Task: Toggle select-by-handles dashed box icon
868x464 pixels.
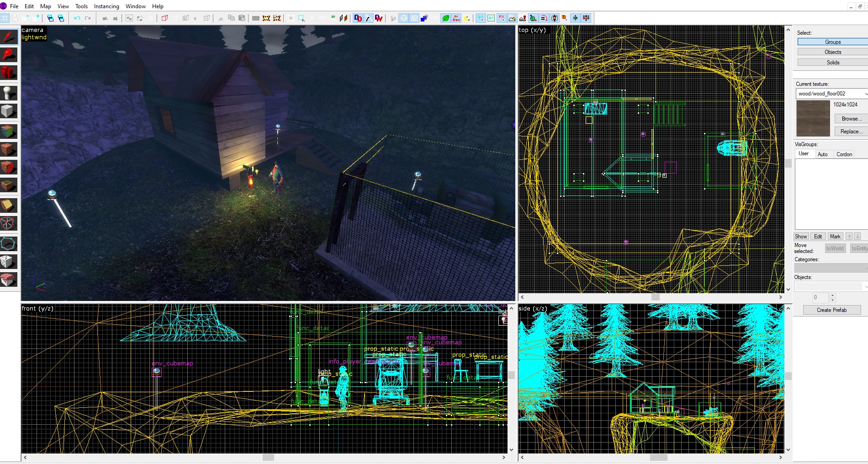Action: click(302, 18)
